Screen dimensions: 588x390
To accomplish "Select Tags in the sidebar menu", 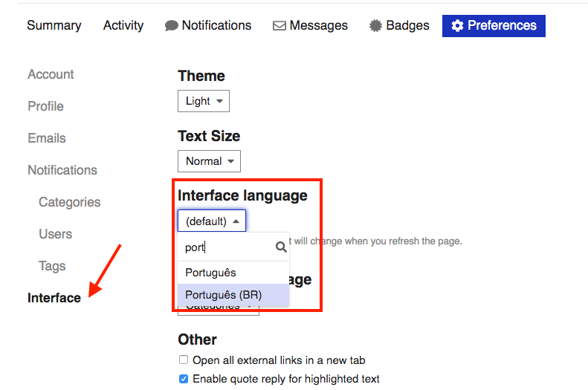I will coord(52,266).
